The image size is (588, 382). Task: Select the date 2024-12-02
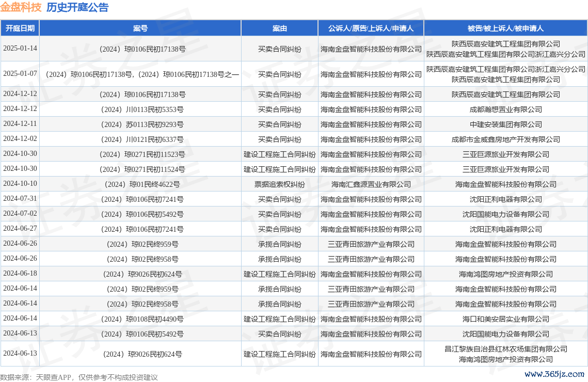[x=20, y=139]
